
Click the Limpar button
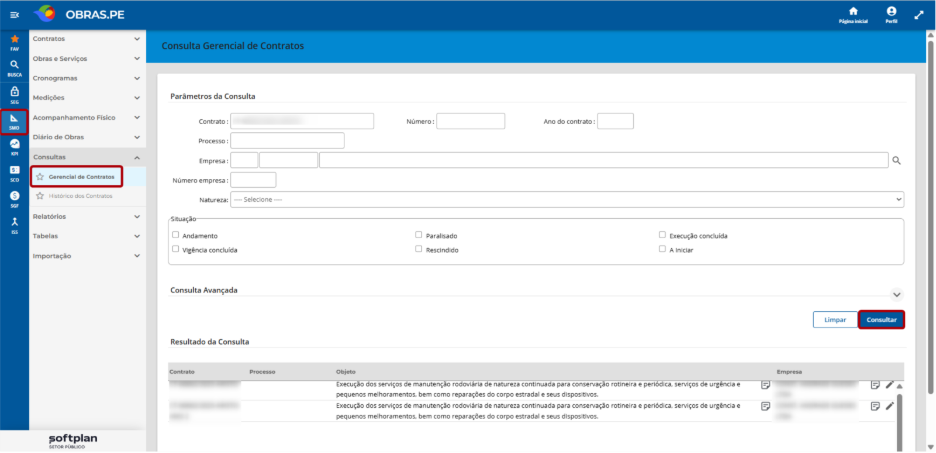pos(835,320)
